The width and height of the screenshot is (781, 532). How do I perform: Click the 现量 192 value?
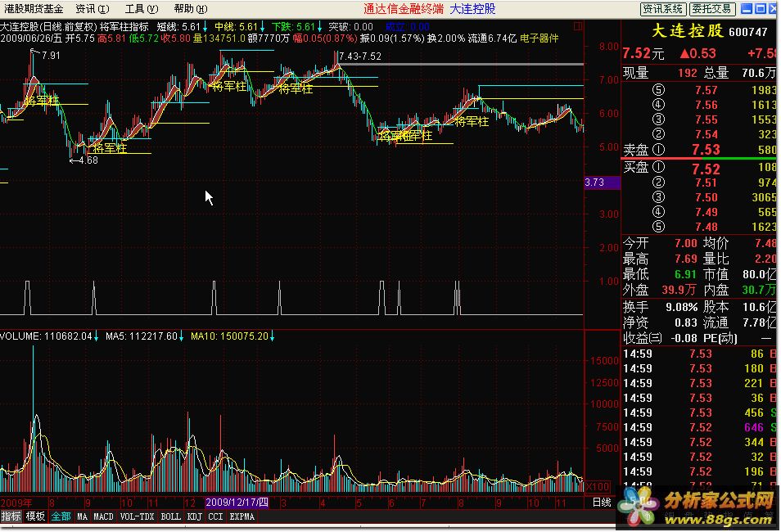click(688, 73)
